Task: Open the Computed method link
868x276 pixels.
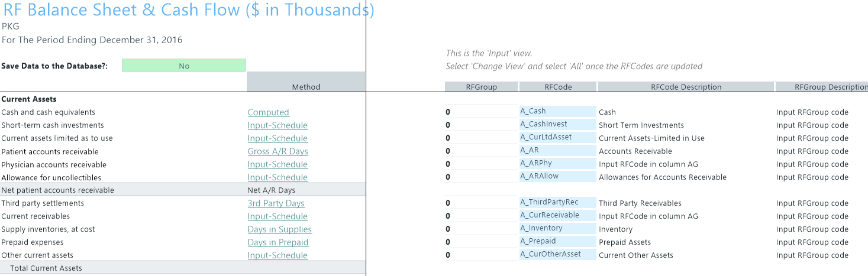Action: (268, 112)
